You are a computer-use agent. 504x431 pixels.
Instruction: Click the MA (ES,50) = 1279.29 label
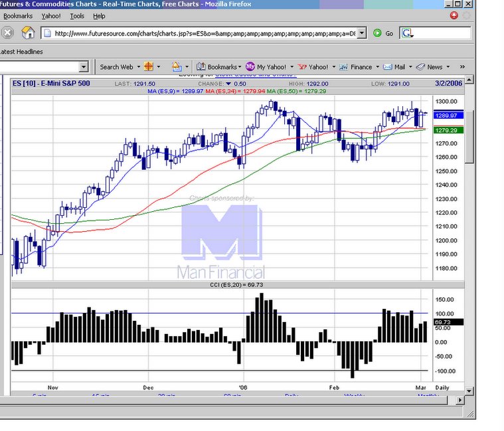[x=297, y=91]
